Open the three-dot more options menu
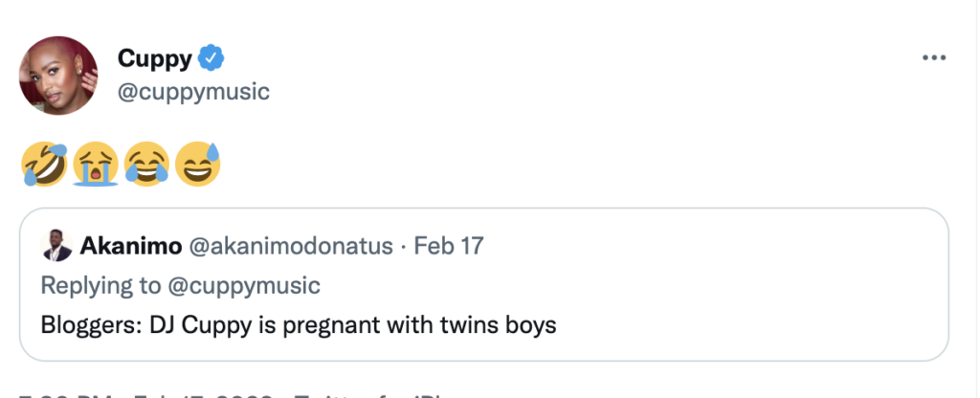Viewport: 980px width, 398px height. [933, 58]
